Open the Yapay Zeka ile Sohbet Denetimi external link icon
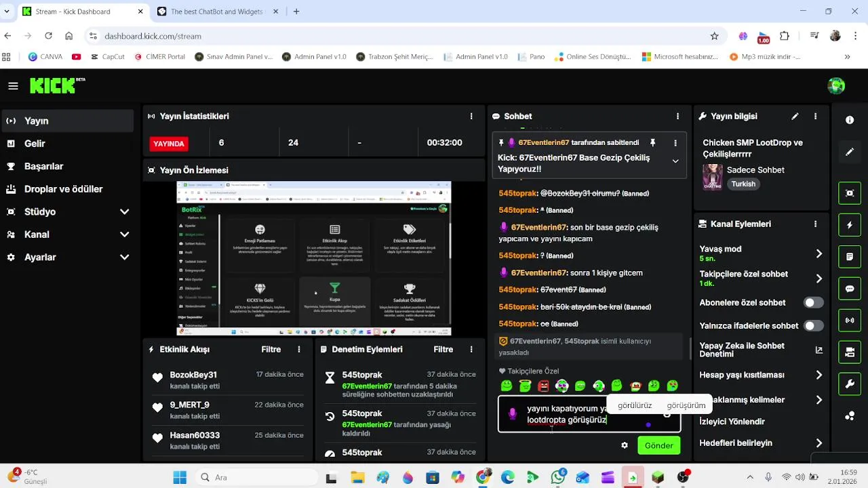868x488 pixels. [x=819, y=350]
